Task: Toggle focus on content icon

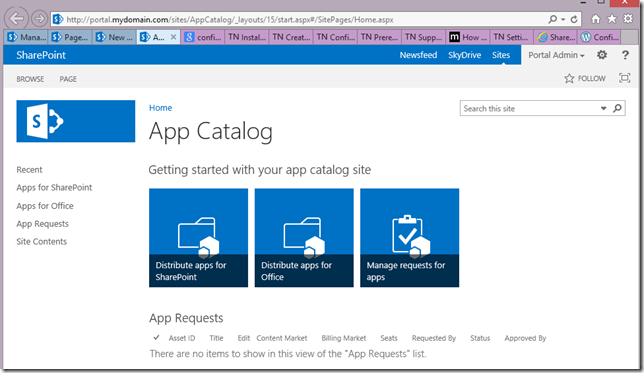Action: pos(624,78)
